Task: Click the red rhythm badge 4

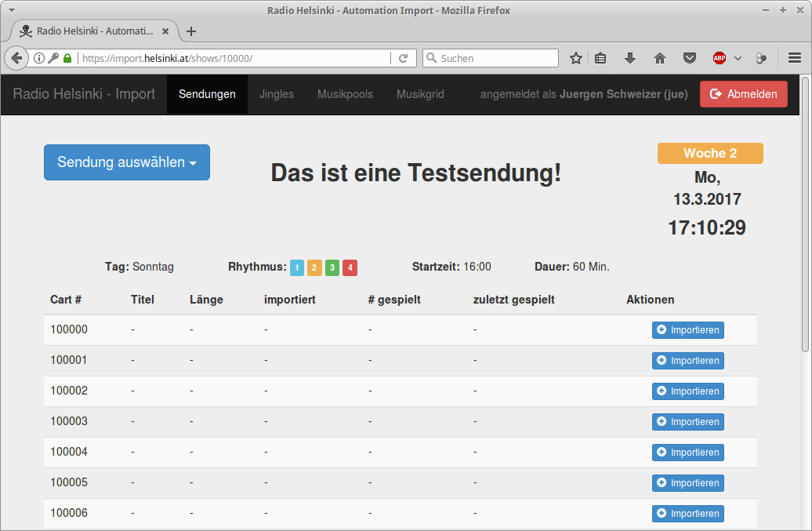Action: (350, 267)
